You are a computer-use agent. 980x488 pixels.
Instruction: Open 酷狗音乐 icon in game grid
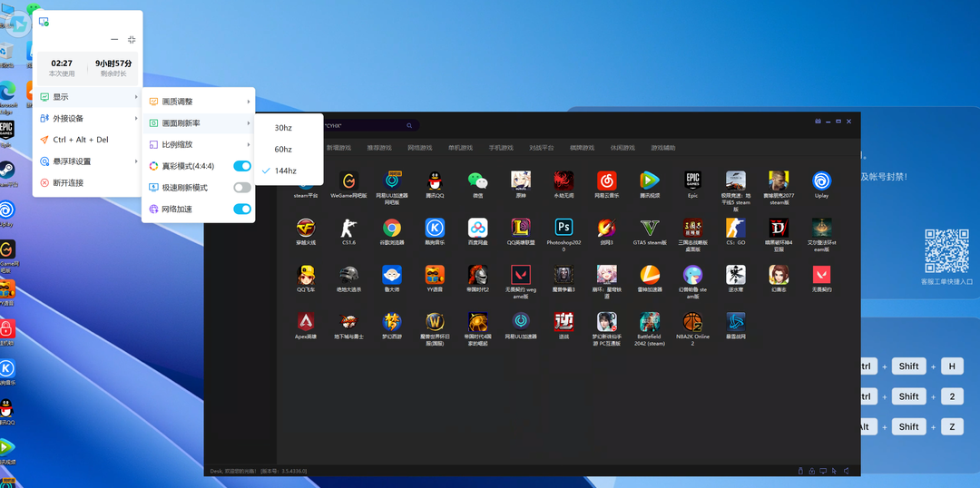[435, 228]
